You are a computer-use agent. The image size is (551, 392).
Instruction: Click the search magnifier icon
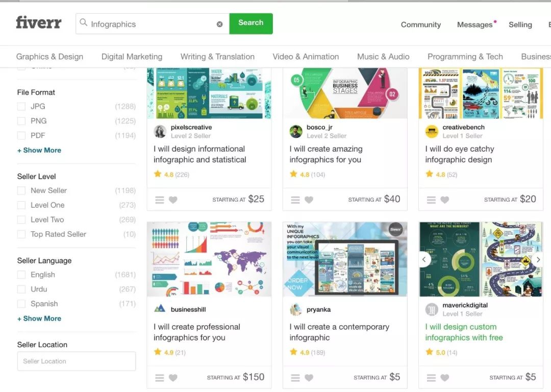83,22
